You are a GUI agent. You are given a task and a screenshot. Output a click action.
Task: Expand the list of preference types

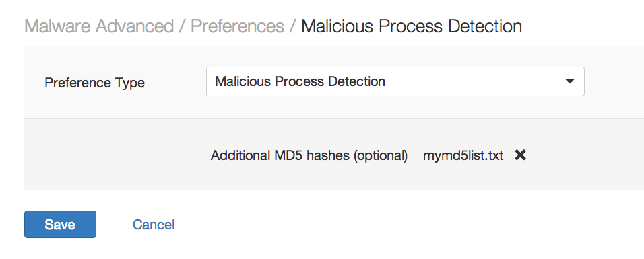[395, 81]
